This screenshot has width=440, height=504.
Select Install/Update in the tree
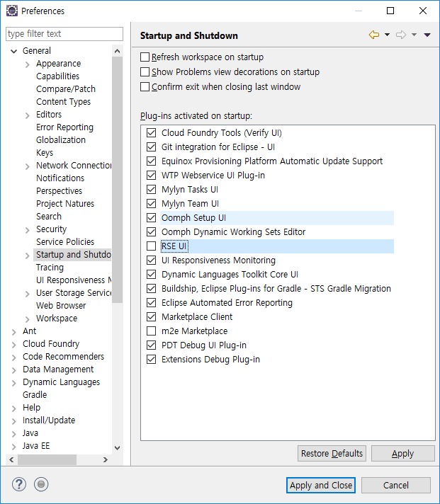point(49,420)
